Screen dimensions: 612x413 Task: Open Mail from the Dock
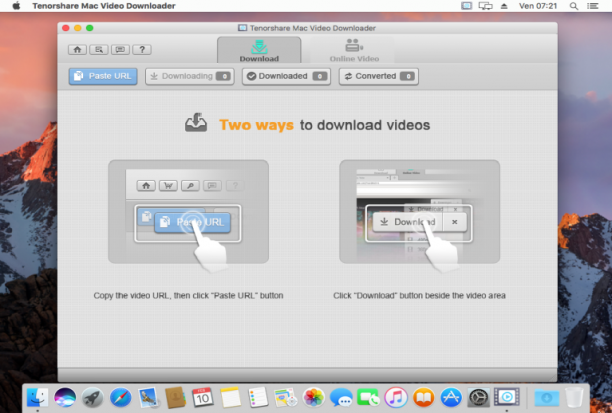click(148, 398)
